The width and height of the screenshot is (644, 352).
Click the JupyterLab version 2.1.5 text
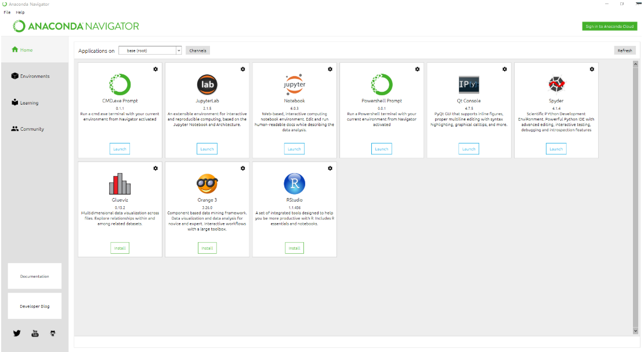(x=207, y=109)
